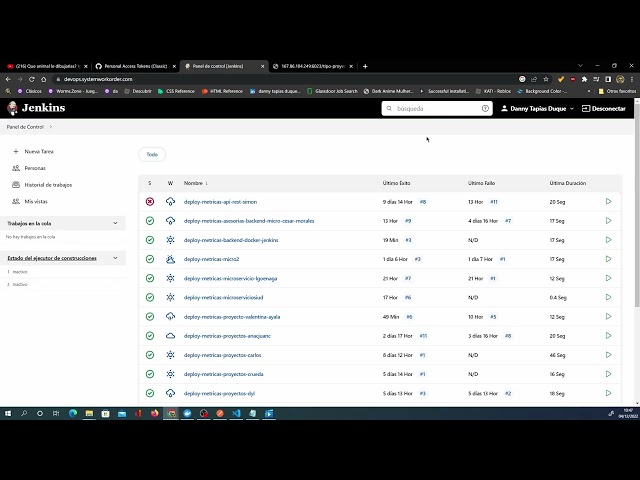Run build for deploy-metricas-proyectos-carlos
640x480 pixels.
click(608, 355)
